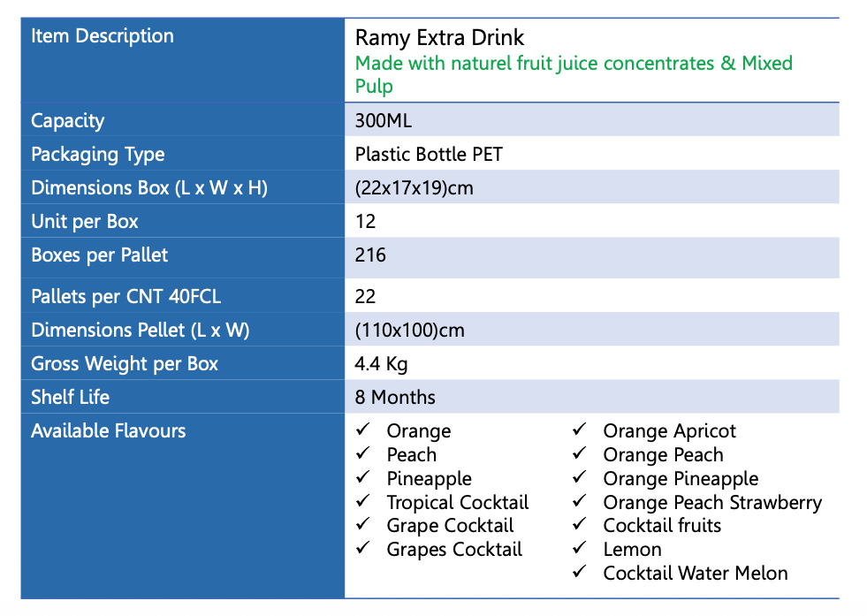Click the checkmark next to Orange Peach
Viewport: 867px width, 616px height.
tap(580, 454)
